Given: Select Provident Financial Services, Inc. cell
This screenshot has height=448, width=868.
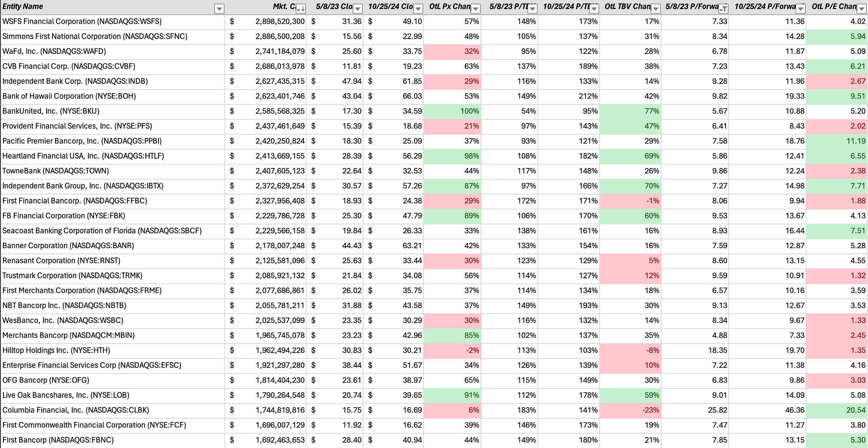Looking at the screenshot, I should (113, 126).
